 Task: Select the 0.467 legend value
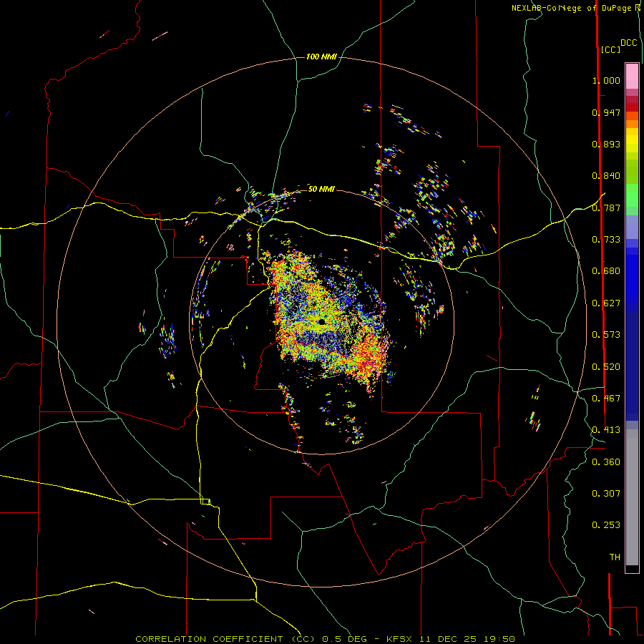click(606, 399)
